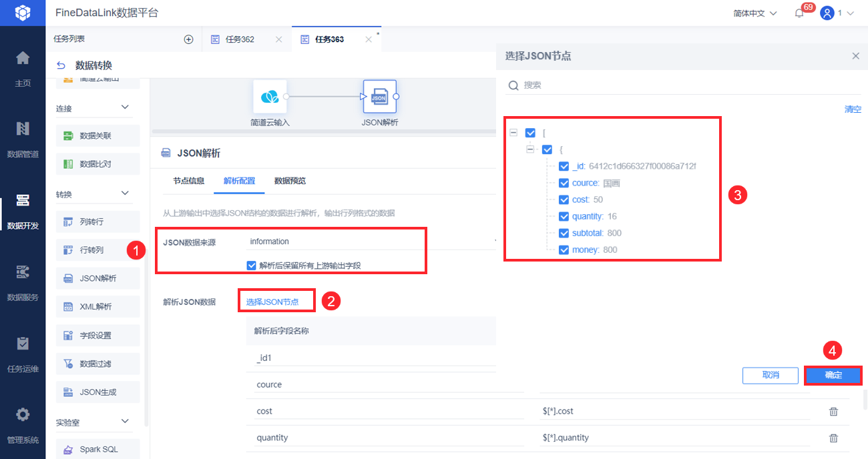This screenshot has height=459, width=868.
Task: Toggle 解析后保留所有上游输出字段 checkbox
Action: pos(251,266)
